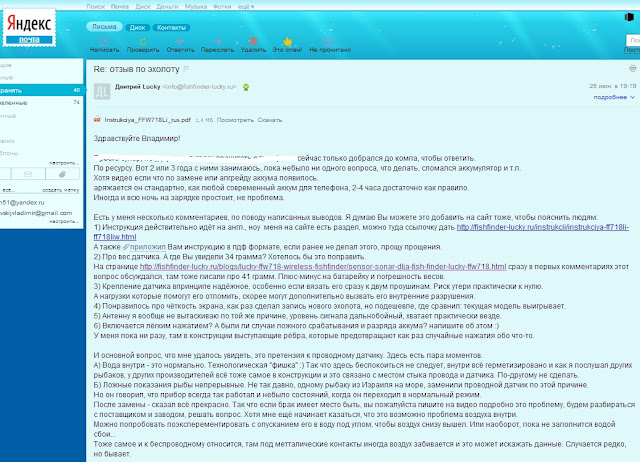Click the search input at top right

click(633, 40)
